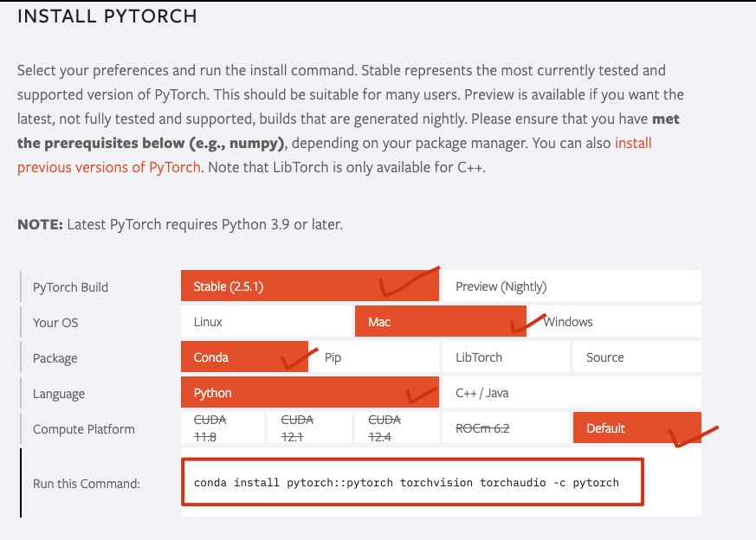Choose Pip as the package

point(375,357)
